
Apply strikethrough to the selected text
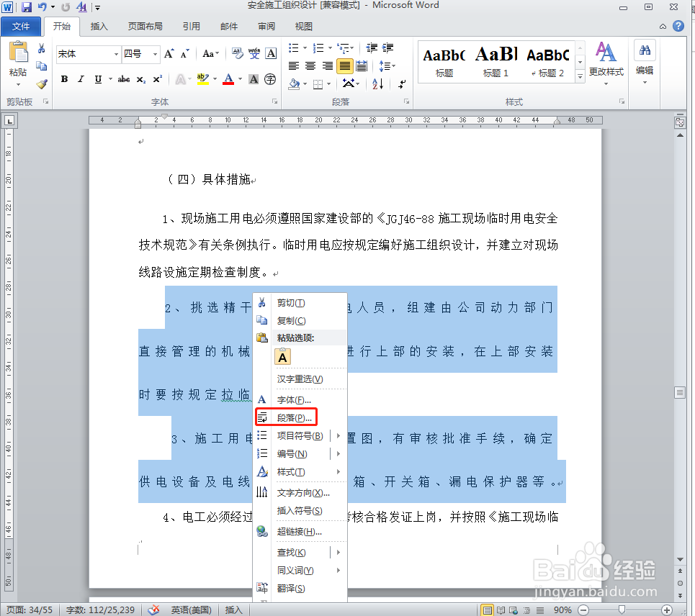point(123,78)
